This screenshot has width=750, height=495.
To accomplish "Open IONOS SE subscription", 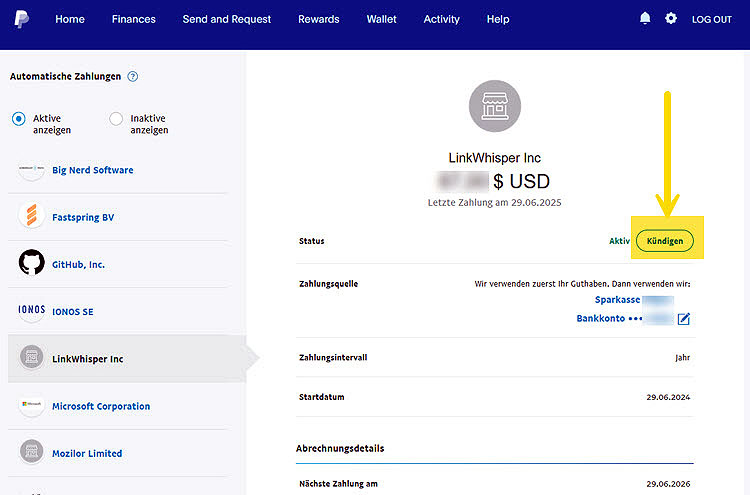I will (73, 312).
